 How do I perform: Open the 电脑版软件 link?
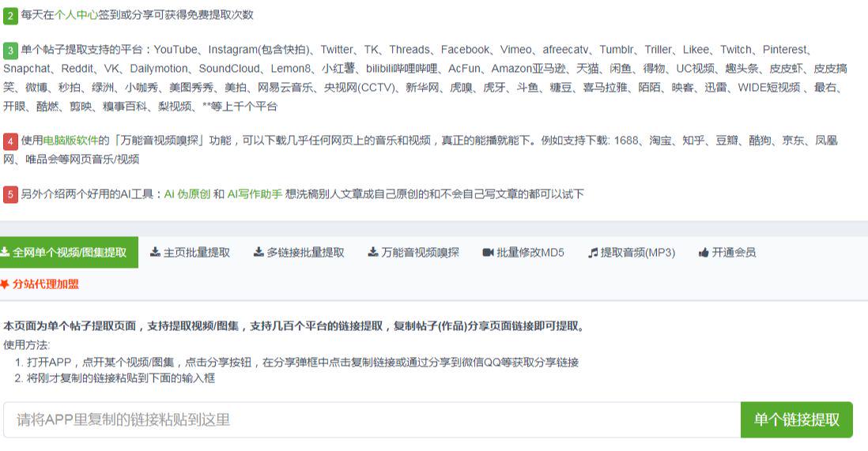[70, 141]
